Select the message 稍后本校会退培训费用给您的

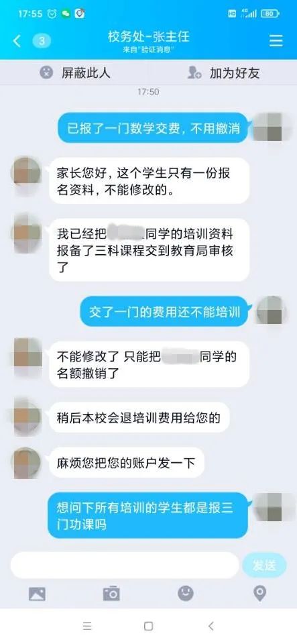[139, 418]
